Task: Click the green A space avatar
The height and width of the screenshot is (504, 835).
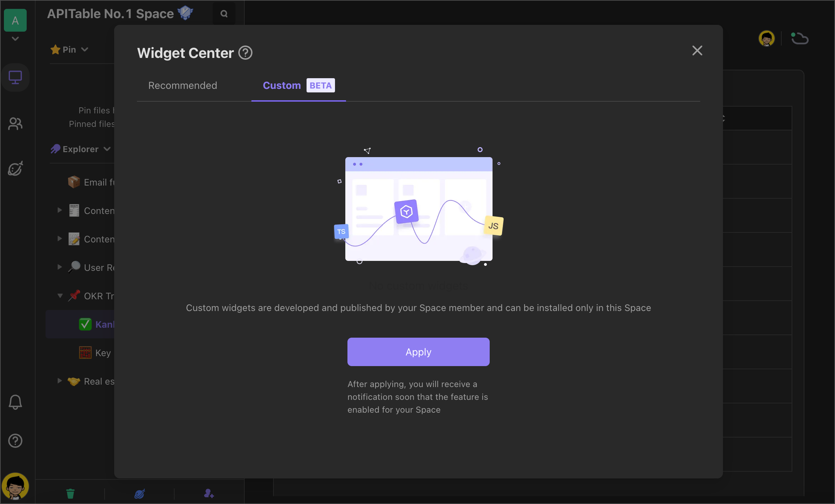Action: click(15, 20)
